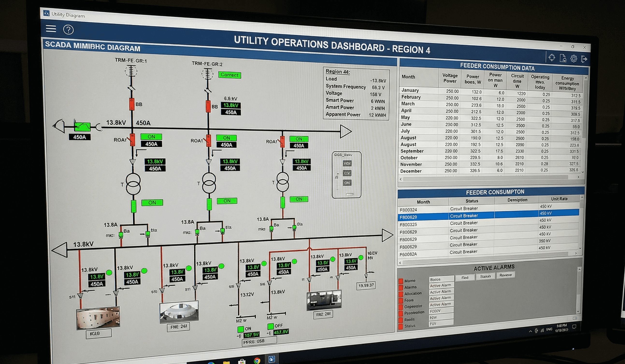Click the red BB breaker under TRM-FE.GR:1
This screenshot has height=364, width=625.
(132, 104)
